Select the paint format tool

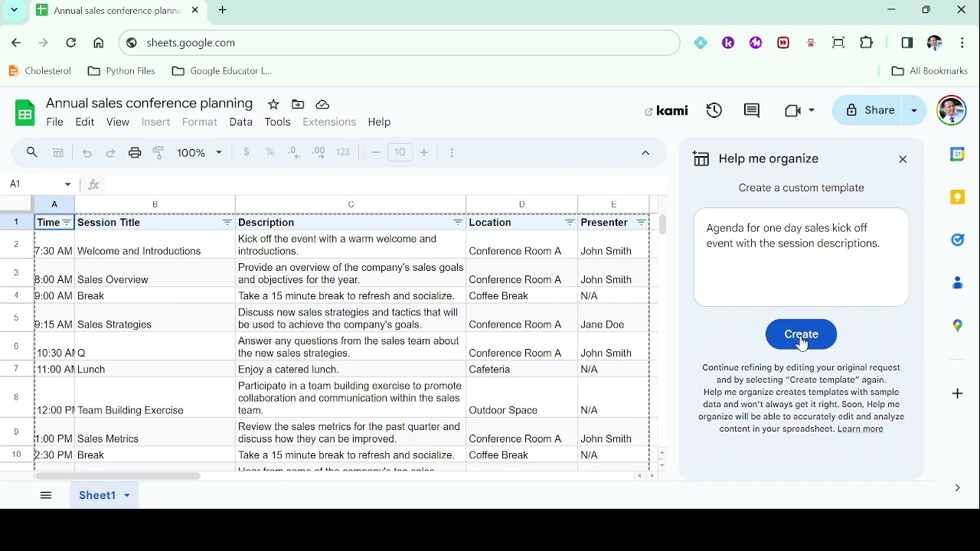coord(158,153)
